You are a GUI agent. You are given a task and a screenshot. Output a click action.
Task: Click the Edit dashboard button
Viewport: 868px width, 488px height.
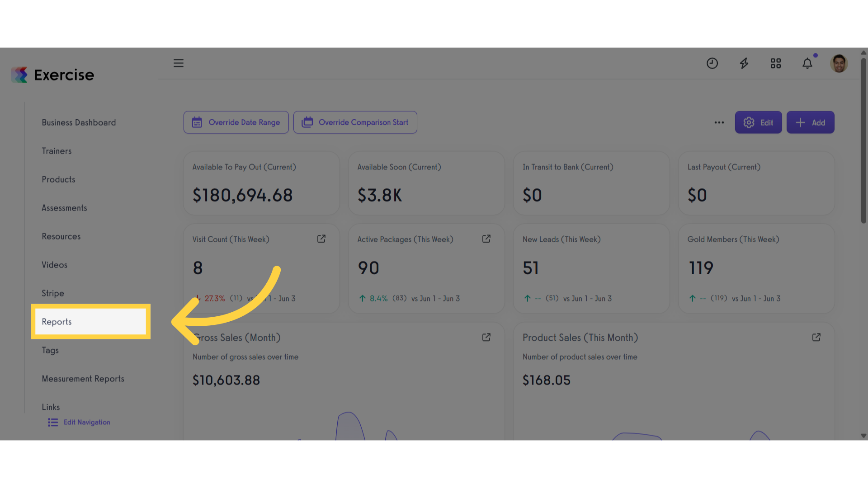click(758, 122)
